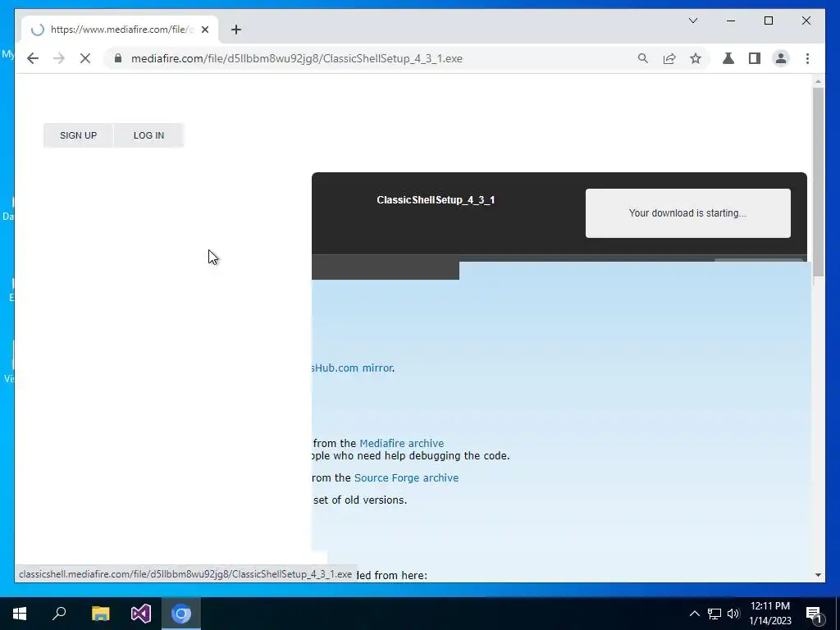The width and height of the screenshot is (840, 630).
Task: Share this page icon
Action: [x=669, y=58]
